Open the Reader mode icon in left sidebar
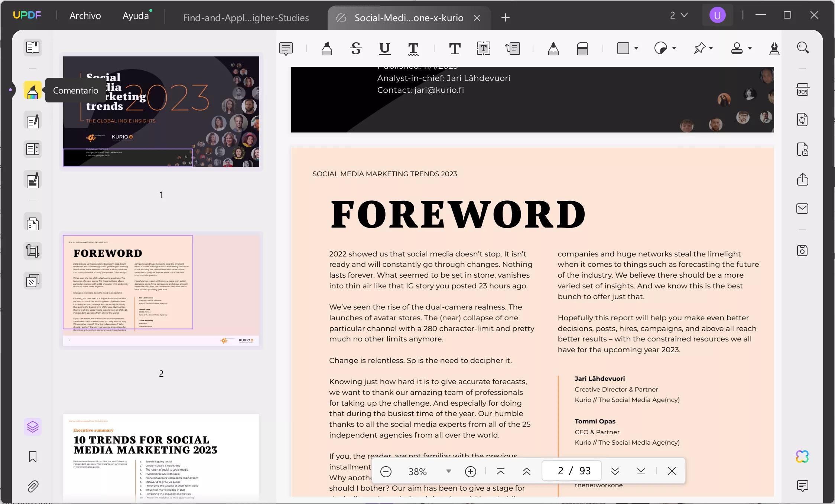Image resolution: width=835 pixels, height=504 pixels. coord(33,48)
